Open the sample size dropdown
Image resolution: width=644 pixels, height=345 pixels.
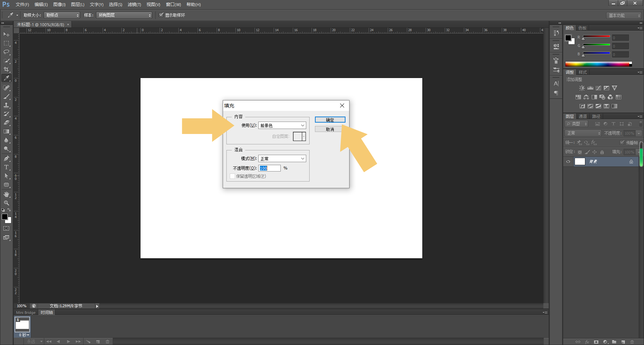coord(62,15)
